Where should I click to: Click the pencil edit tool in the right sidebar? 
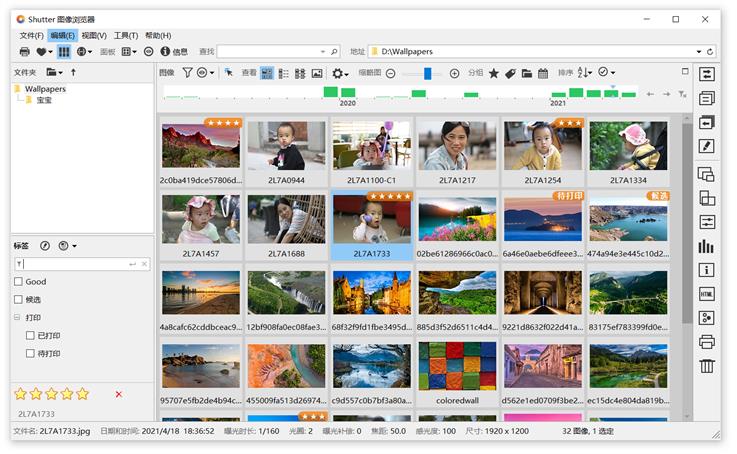[706, 146]
